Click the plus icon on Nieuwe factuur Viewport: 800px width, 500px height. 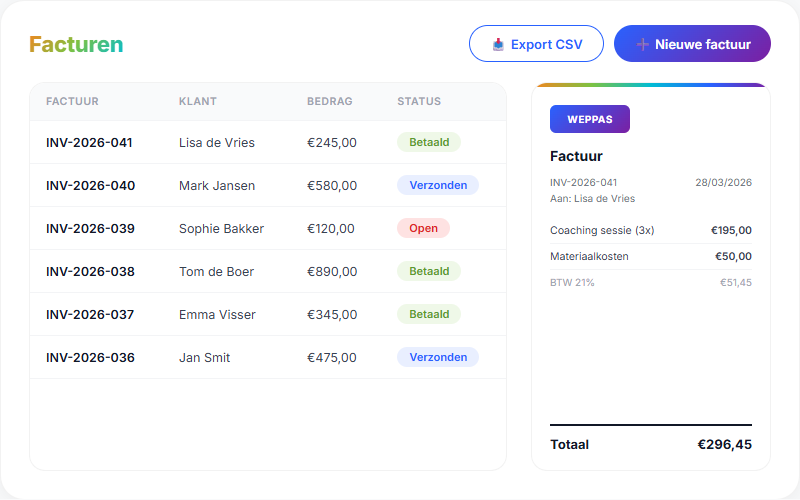642,44
